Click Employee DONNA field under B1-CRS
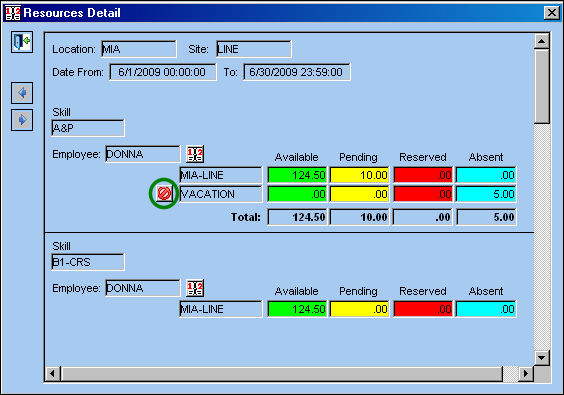The height and width of the screenshot is (395, 564). pyautogui.click(x=143, y=288)
